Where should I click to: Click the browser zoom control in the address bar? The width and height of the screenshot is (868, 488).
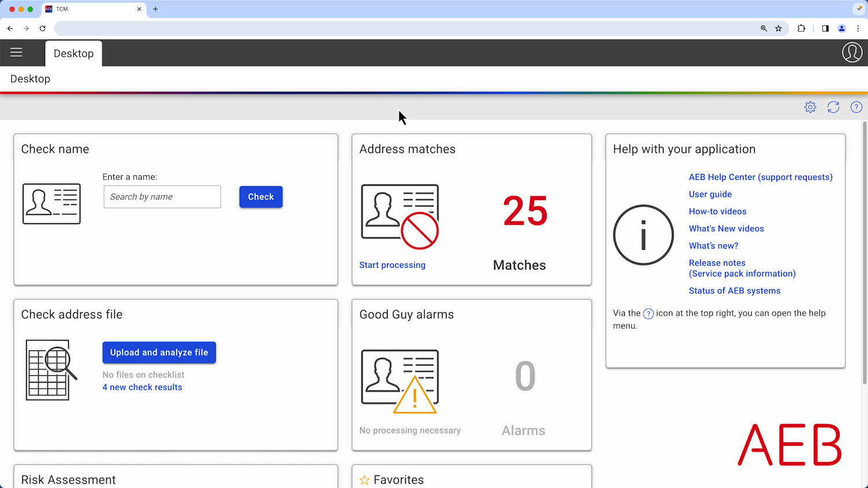click(x=764, y=28)
